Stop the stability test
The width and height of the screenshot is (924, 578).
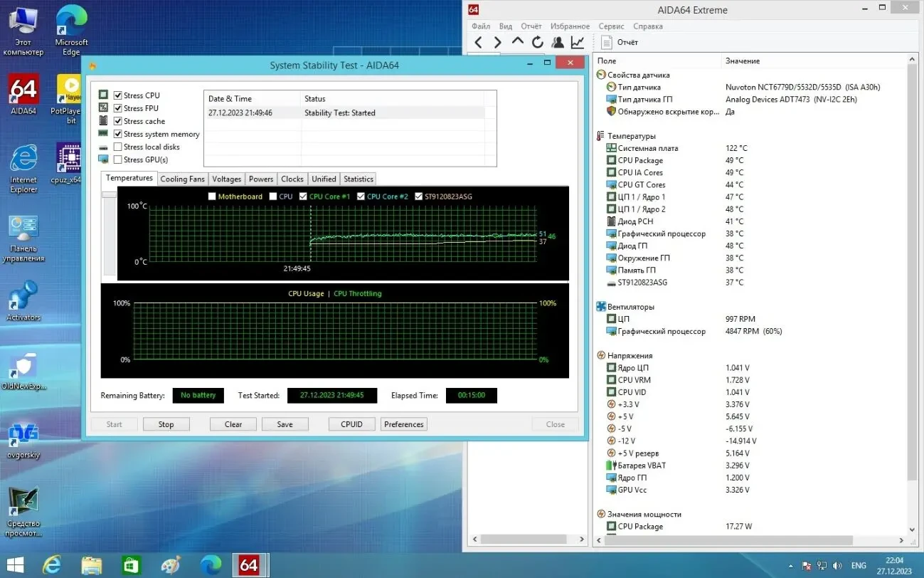166,424
